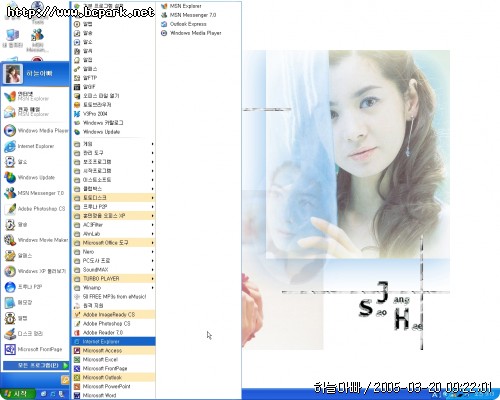Viewport: 500px width, 400px height.
Task: Expand the 이스트소프트 folder submenu
Action: (x=114, y=180)
